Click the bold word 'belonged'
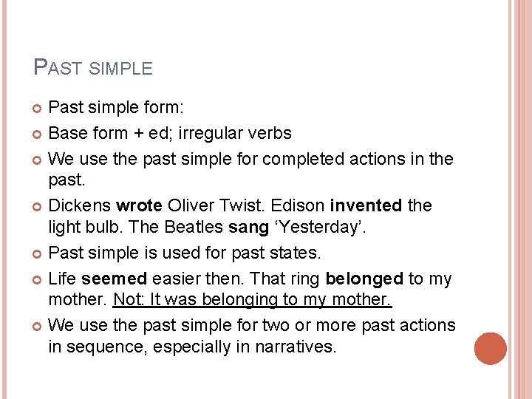Screen dimensions: 532x399 (364, 279)
